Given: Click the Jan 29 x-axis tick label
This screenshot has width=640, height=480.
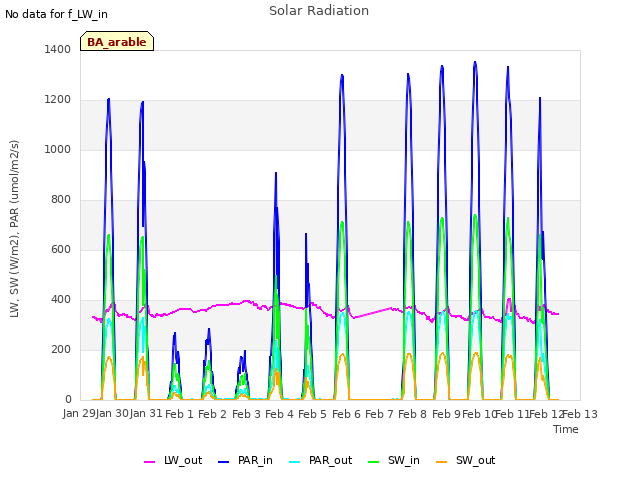Looking at the screenshot, I should [79, 413].
